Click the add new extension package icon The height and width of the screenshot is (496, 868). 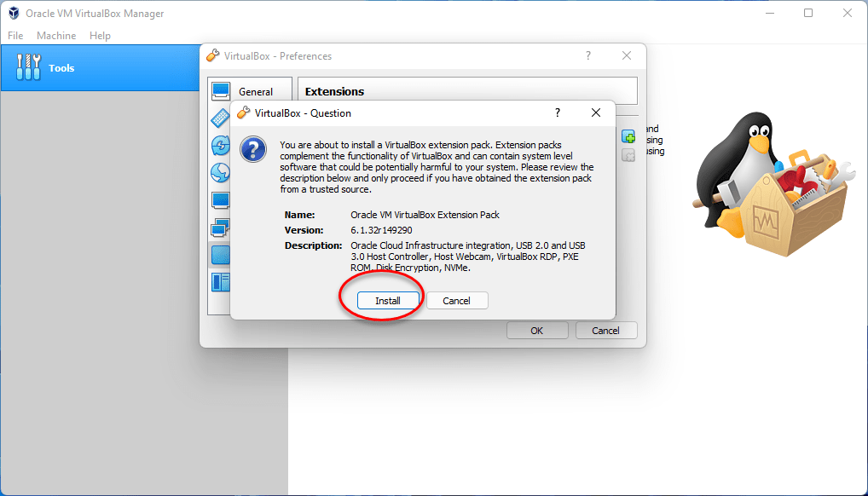pyautogui.click(x=628, y=136)
